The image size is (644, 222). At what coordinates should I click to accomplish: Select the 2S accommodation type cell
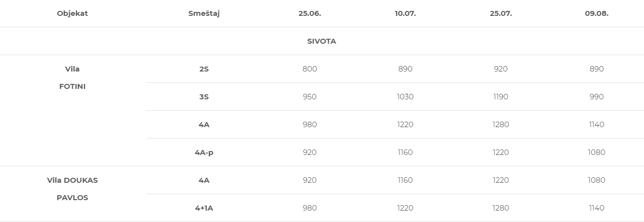tap(204, 69)
